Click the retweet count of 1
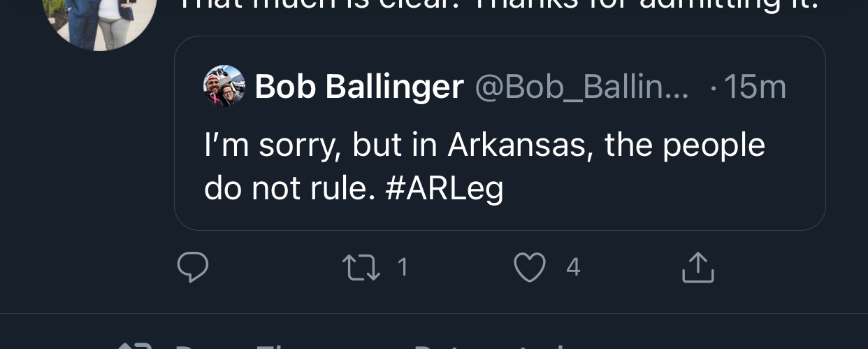868x349 pixels. pyautogui.click(x=403, y=267)
